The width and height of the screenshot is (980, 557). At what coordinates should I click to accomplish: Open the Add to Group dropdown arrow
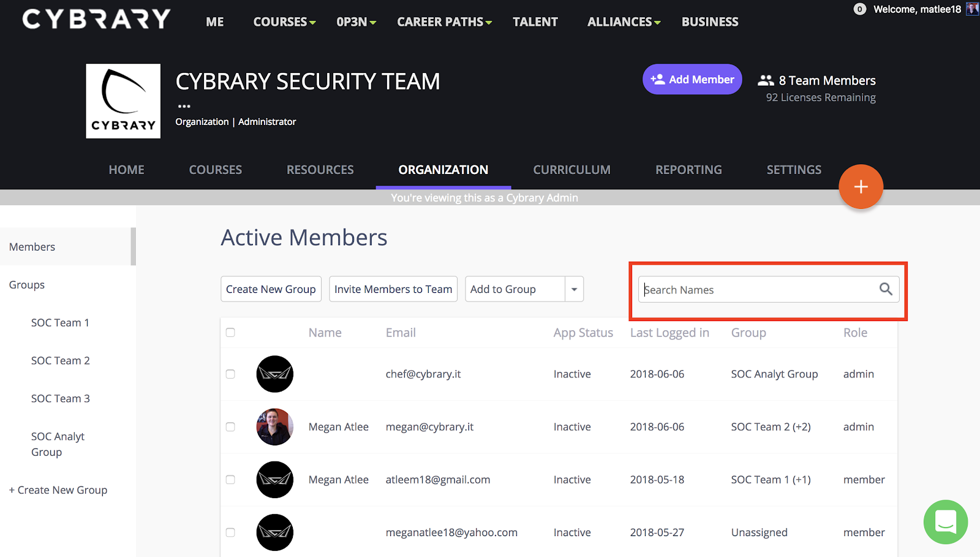point(574,289)
